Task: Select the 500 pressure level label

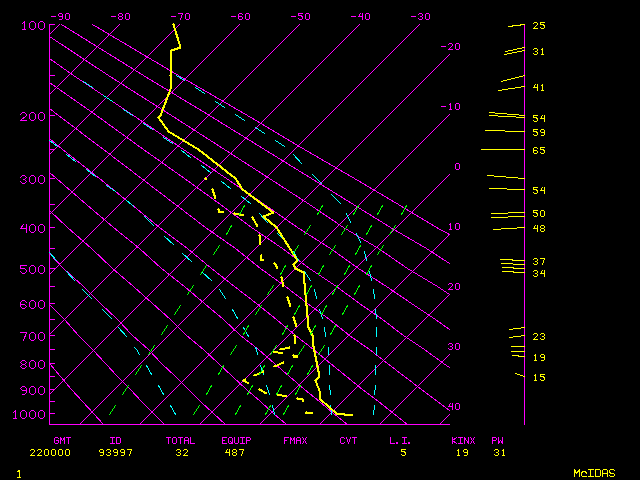Action: (x=33, y=269)
